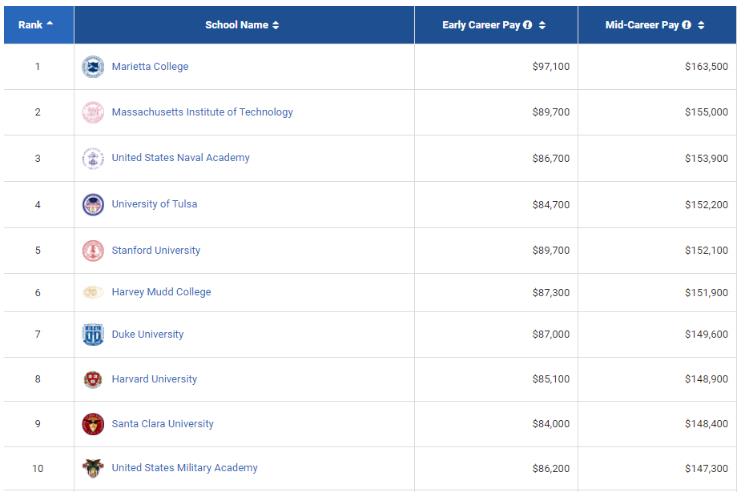The height and width of the screenshot is (498, 744).
Task: Open the Duke University link
Action: [148, 334]
